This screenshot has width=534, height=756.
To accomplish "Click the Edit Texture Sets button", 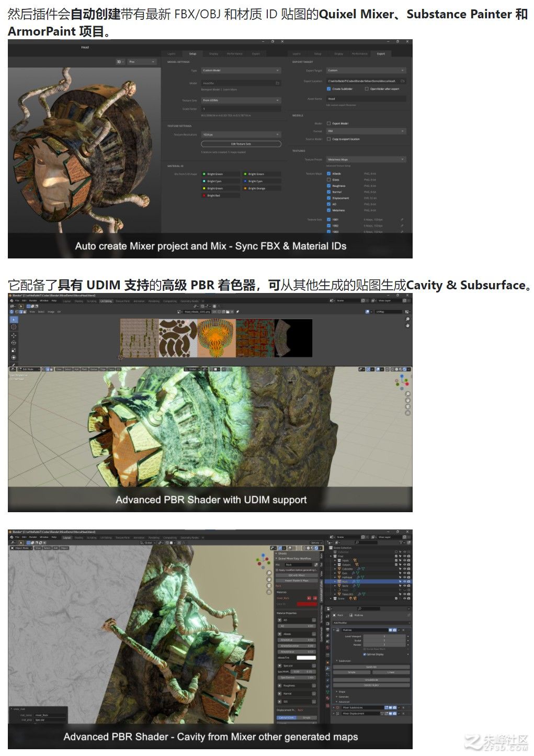I will 241,143.
